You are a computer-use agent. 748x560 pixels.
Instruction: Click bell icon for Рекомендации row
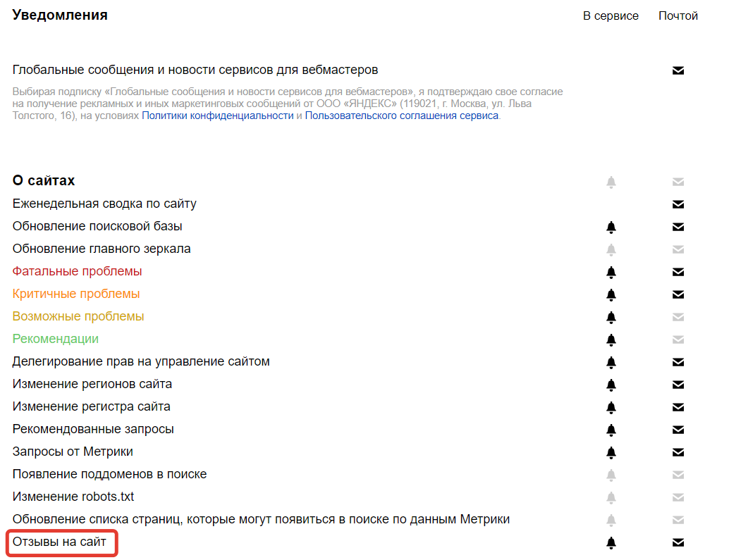coord(611,340)
